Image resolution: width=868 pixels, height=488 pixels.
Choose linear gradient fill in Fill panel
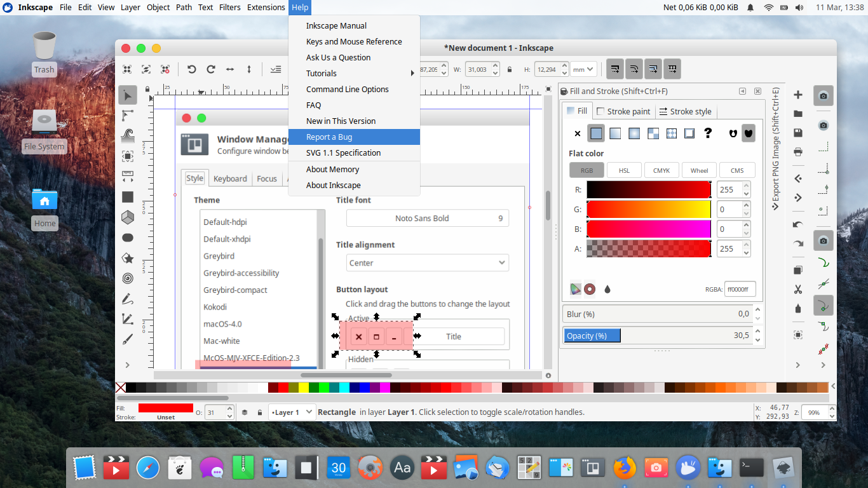pos(614,133)
